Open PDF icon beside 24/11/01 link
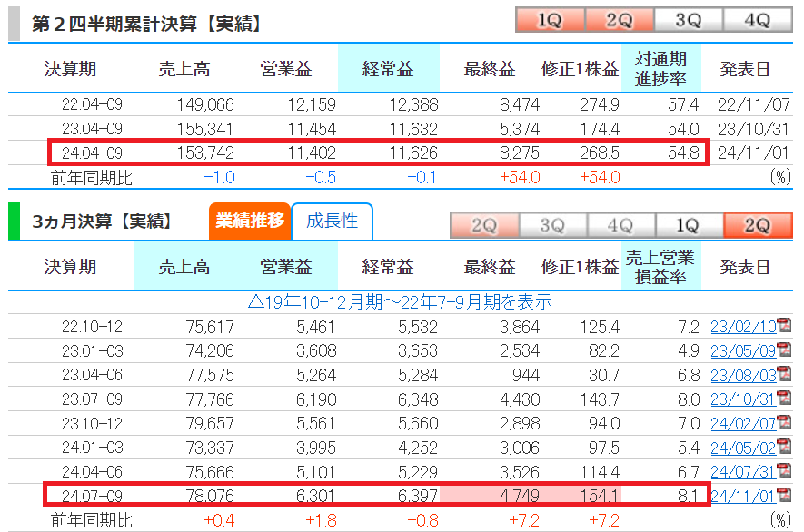804x532 pixels. tap(784, 494)
